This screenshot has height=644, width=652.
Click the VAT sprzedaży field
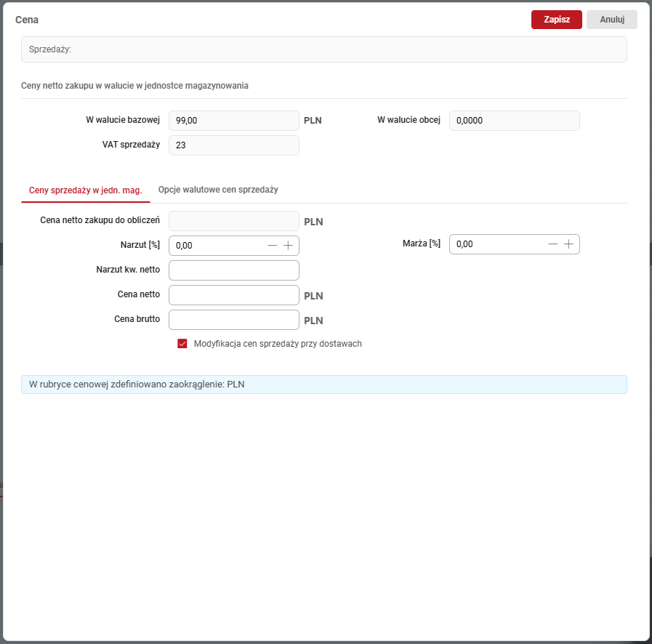pyautogui.click(x=233, y=145)
